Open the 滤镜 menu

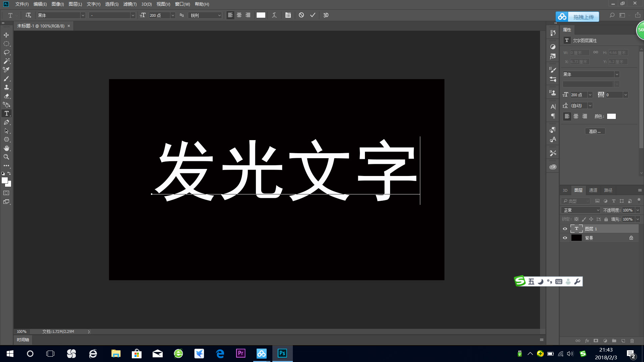click(x=129, y=4)
